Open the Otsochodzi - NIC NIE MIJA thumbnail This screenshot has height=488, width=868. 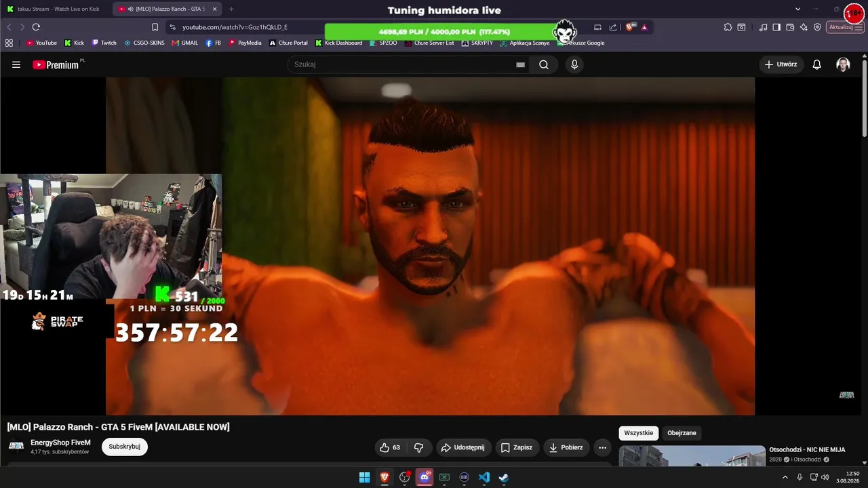[692, 456]
